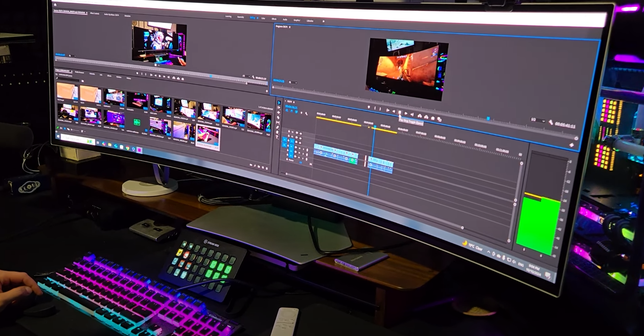Screen dimensions: 644x336
Task: Click the Lift icon in the Program Monitor
Action: click(x=420, y=117)
